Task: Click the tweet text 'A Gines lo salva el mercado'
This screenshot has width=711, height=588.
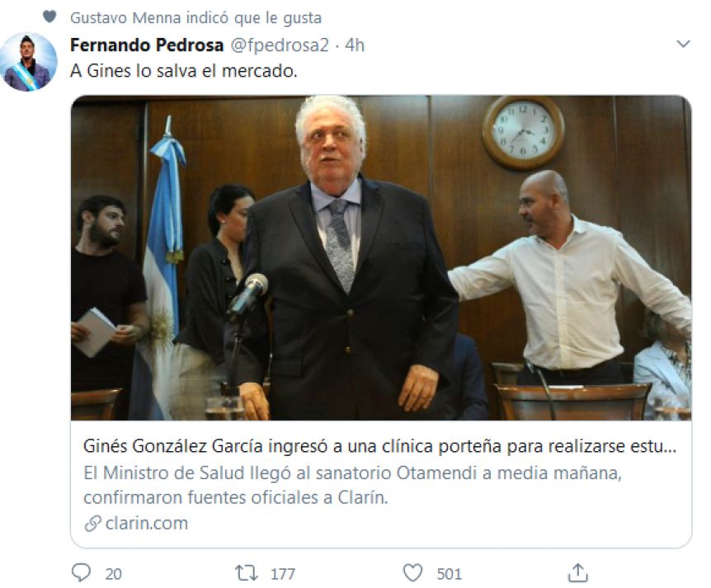Action: pos(184,71)
